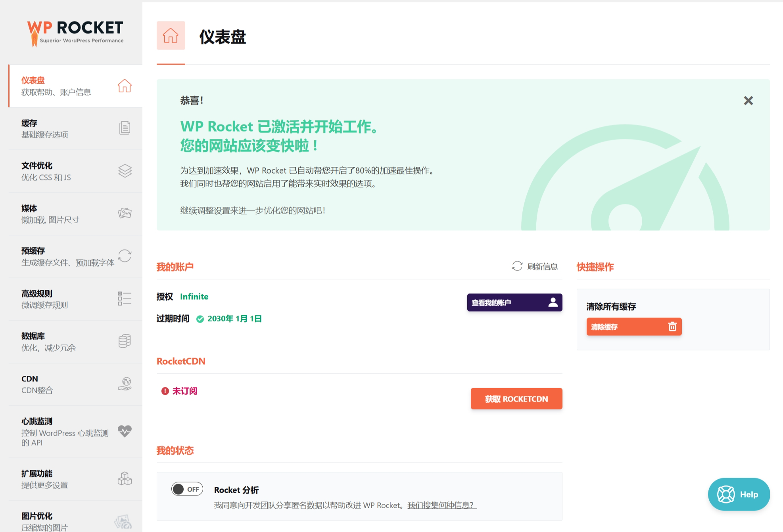Switch to the 预缓存 section
Screen dimensions: 783x532
coord(75,256)
